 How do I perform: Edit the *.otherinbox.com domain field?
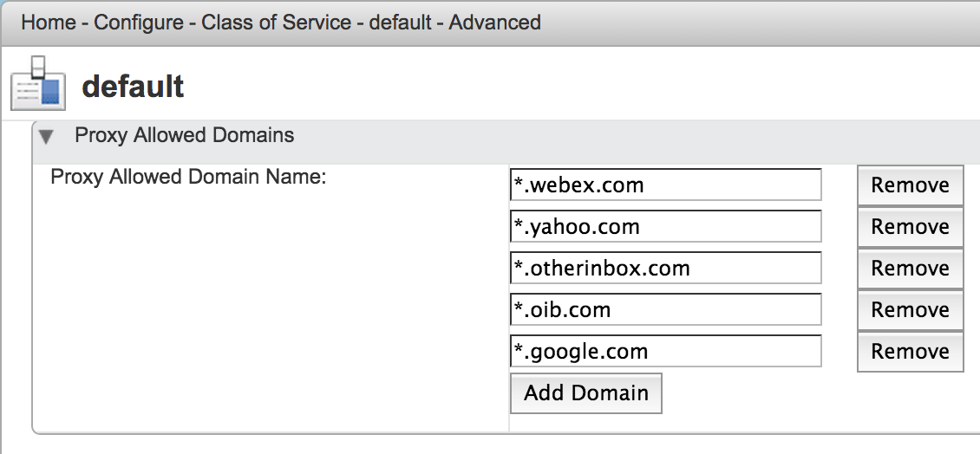(666, 268)
